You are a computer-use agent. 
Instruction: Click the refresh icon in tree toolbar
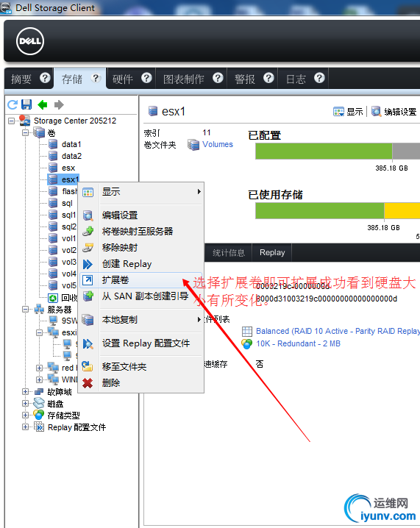pyautogui.click(x=13, y=104)
